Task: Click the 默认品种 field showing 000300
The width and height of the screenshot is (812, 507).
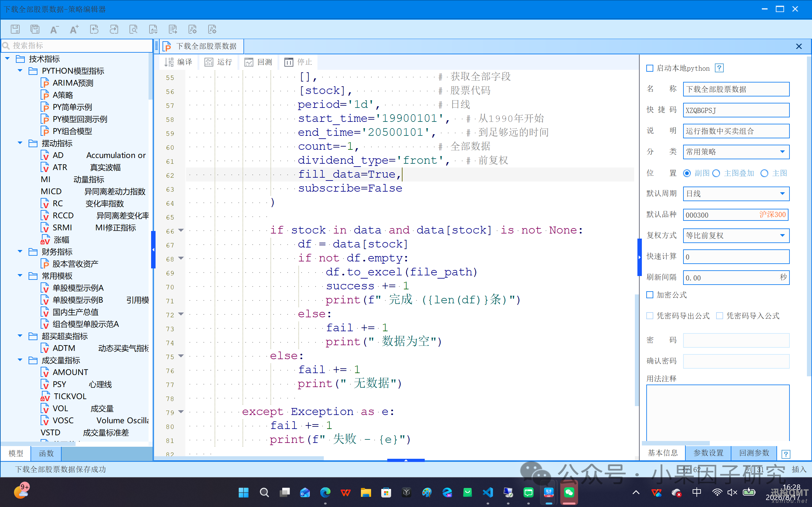Action: [735, 214]
